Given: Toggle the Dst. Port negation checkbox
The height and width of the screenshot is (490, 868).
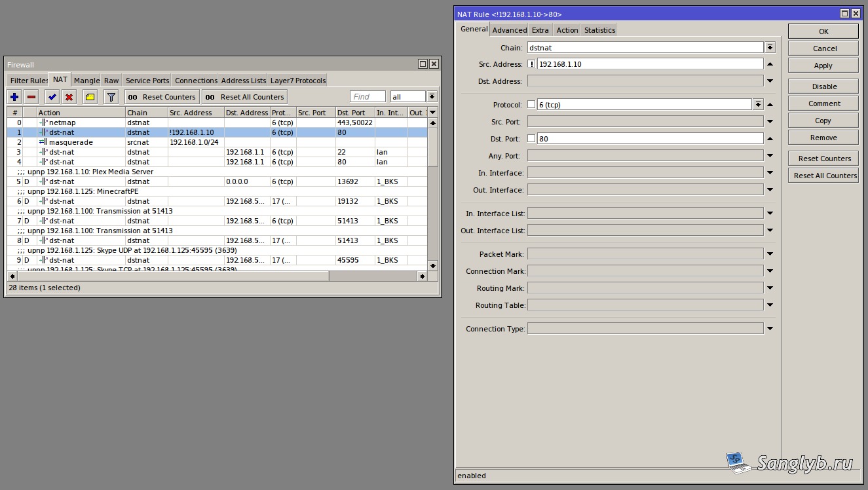Looking at the screenshot, I should tap(531, 139).
